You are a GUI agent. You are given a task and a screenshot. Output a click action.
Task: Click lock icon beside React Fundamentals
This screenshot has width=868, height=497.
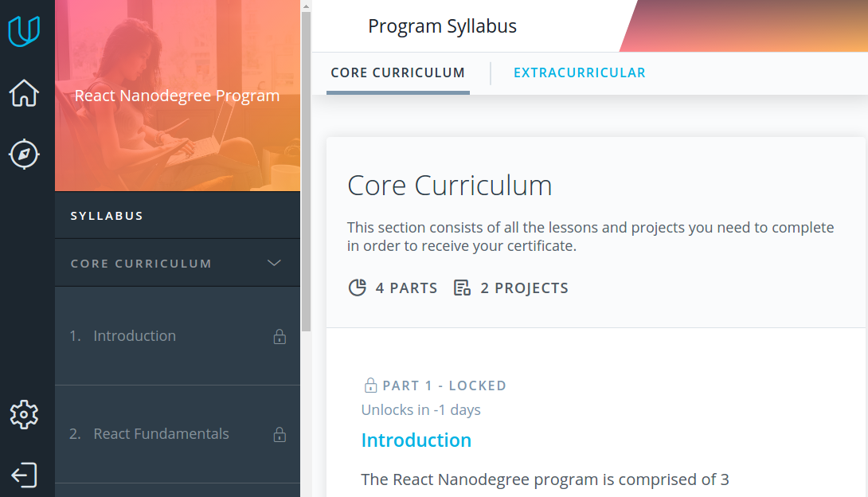[280, 434]
